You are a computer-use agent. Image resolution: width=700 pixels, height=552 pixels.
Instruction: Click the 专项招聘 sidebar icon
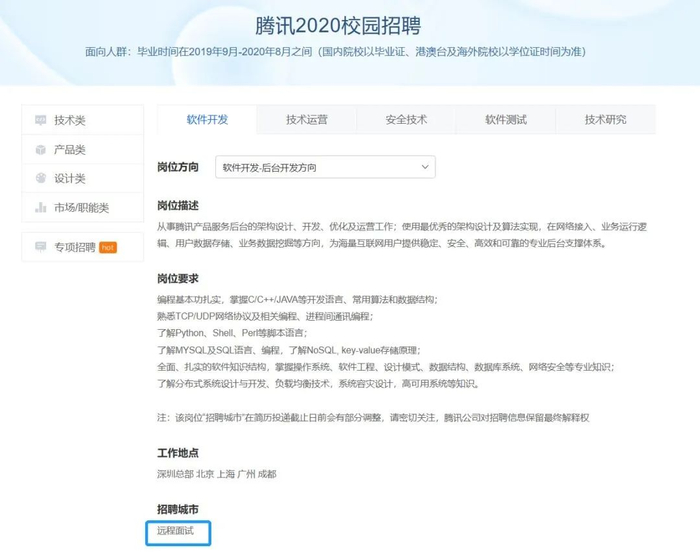(41, 247)
